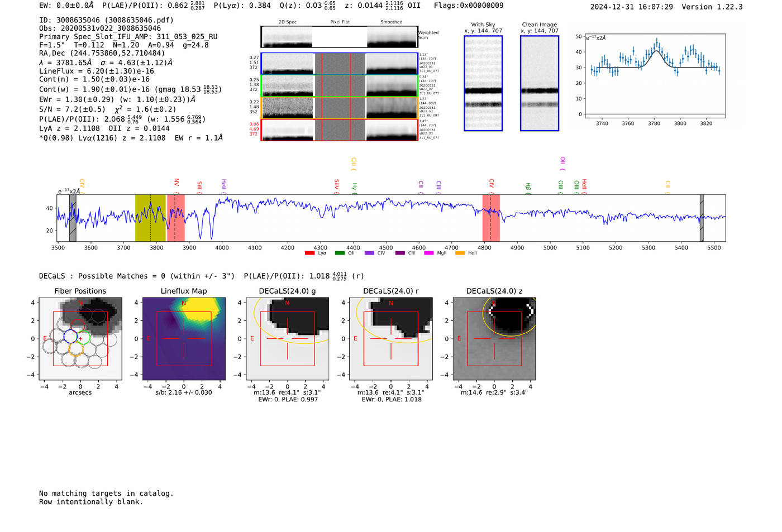
Task: Click the Pixel Flat column header
Action: 340,22
